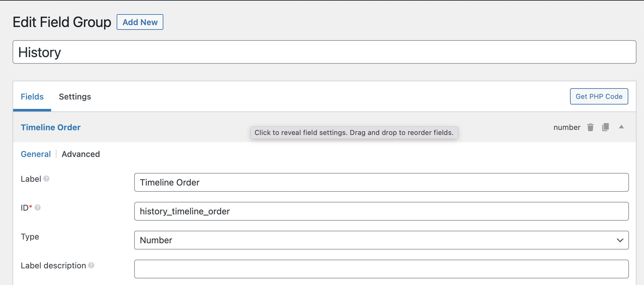This screenshot has width=644, height=285.
Task: Open the Type dropdown showing Number
Action: tap(381, 240)
